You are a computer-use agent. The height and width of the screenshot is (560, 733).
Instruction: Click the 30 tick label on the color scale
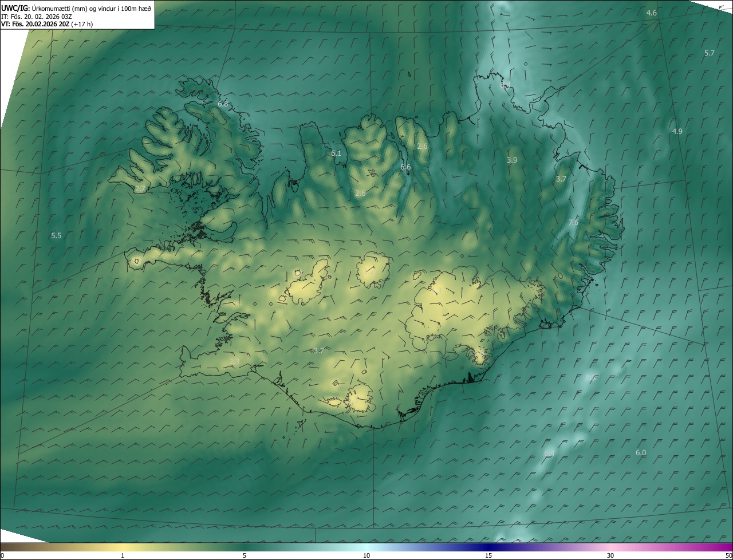coord(610,555)
